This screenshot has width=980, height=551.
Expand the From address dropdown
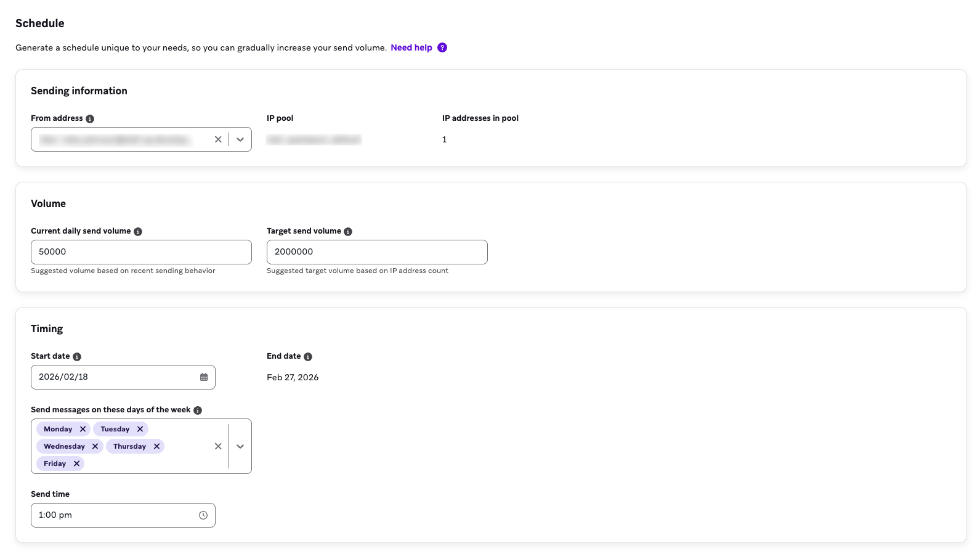pos(240,139)
